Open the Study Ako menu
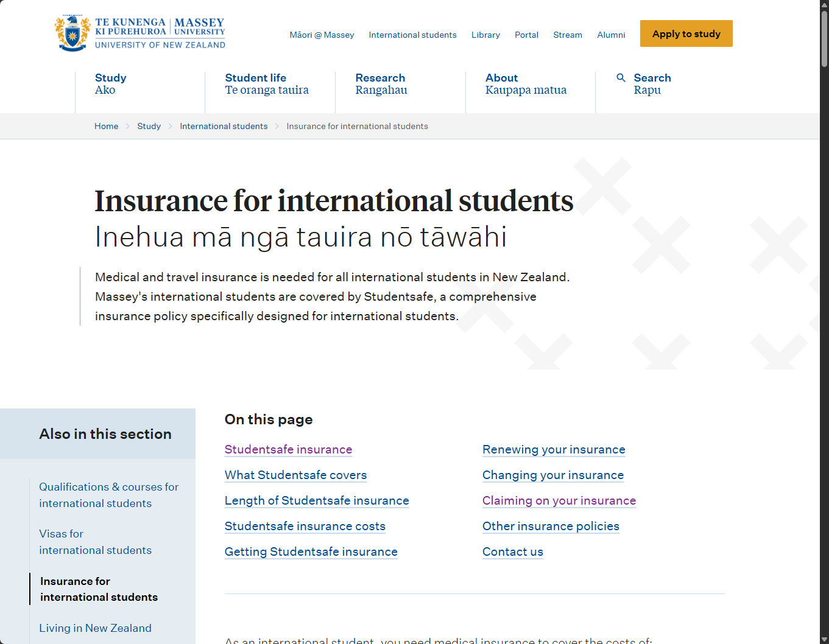 (x=111, y=84)
